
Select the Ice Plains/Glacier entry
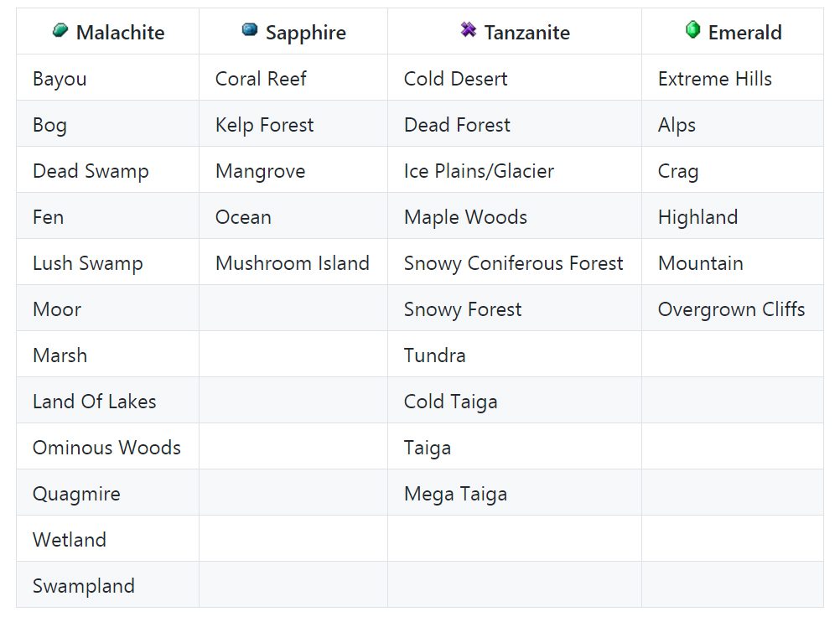coord(479,171)
